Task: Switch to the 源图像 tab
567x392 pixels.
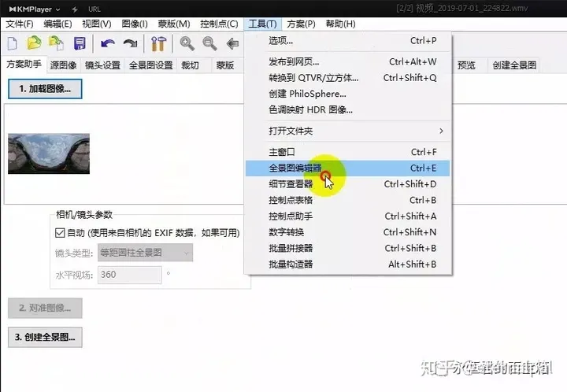Action: 63,65
